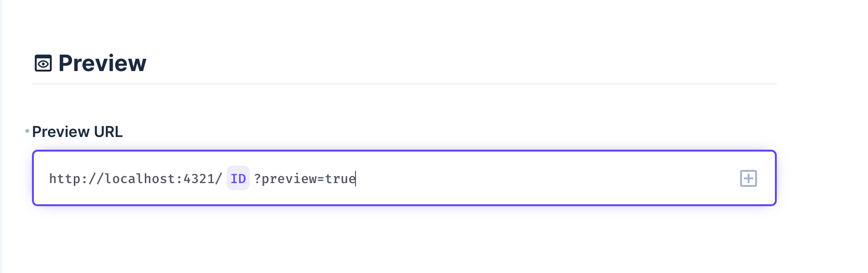This screenshot has width=868, height=273.
Task: Click the port number 4321
Action: point(198,179)
